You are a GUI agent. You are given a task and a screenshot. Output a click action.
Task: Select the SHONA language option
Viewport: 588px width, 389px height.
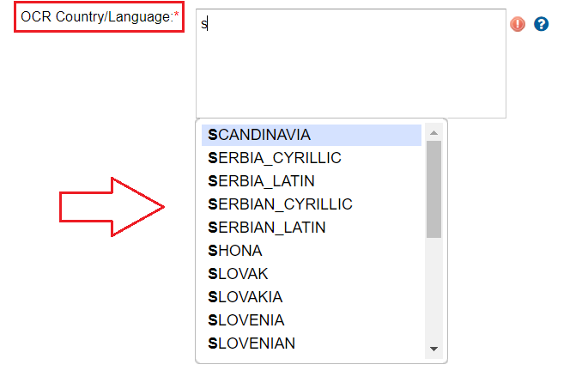coord(235,251)
